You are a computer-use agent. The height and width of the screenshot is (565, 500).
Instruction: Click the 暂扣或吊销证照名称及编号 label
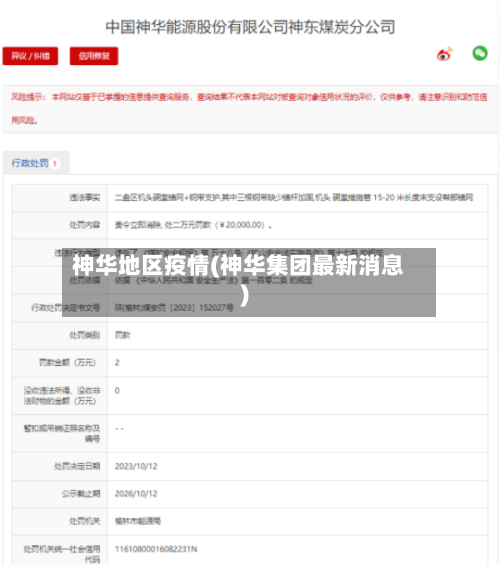(62, 433)
